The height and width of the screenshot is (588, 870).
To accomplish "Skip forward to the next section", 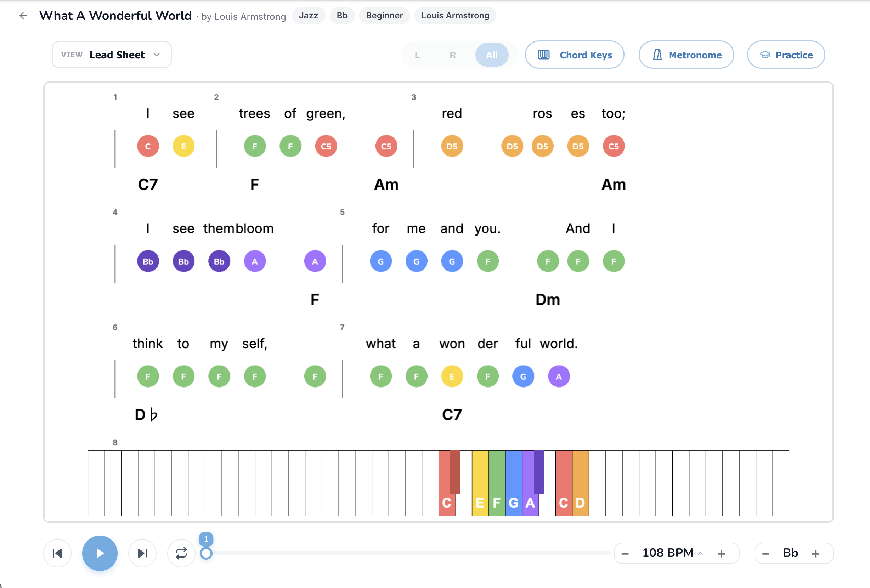I will point(142,553).
